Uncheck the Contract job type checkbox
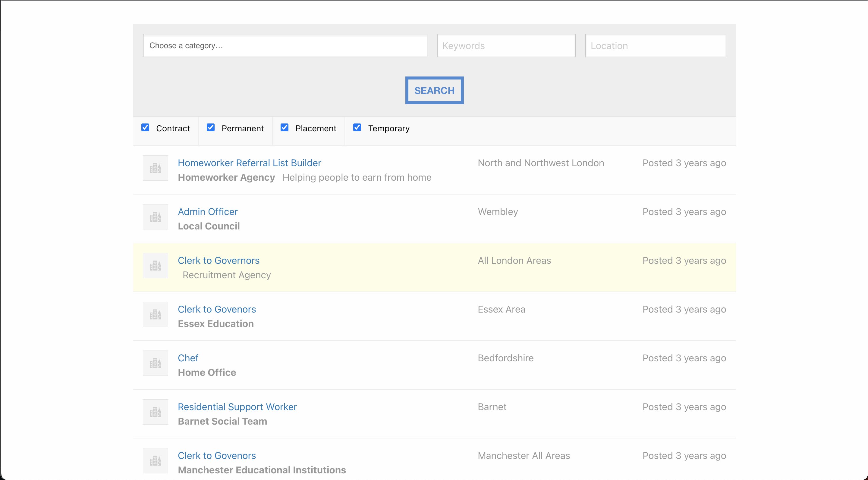 coord(145,128)
